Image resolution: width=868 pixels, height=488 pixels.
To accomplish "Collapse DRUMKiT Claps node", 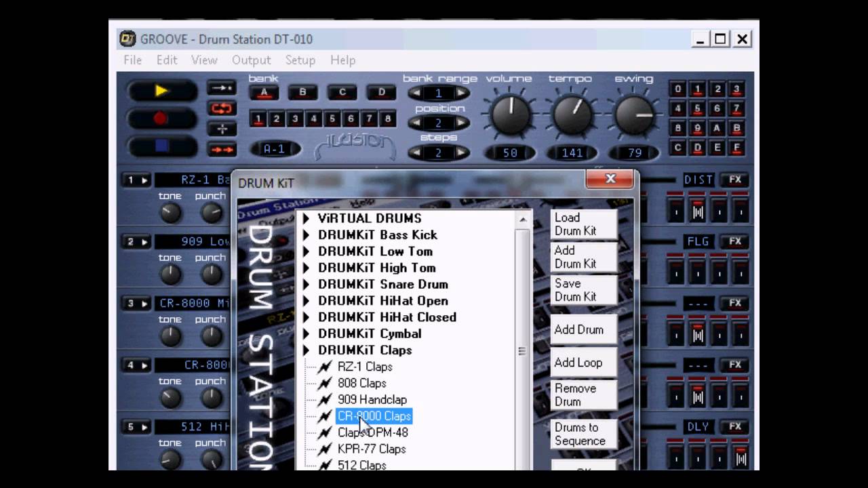I will (x=306, y=350).
